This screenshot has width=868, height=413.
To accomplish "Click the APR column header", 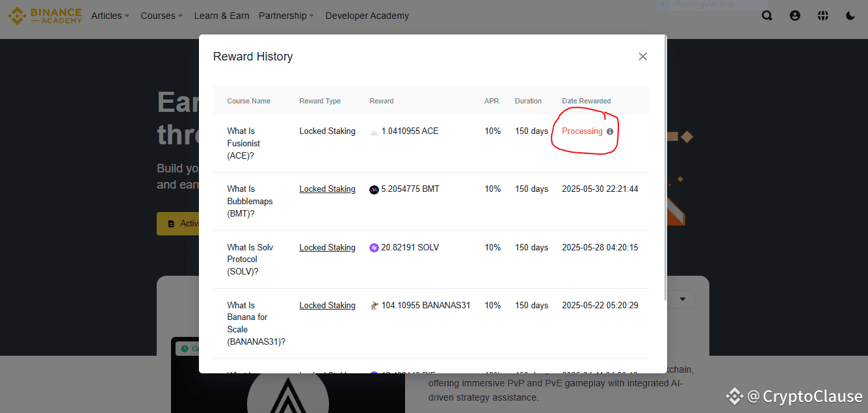I will pos(492,101).
